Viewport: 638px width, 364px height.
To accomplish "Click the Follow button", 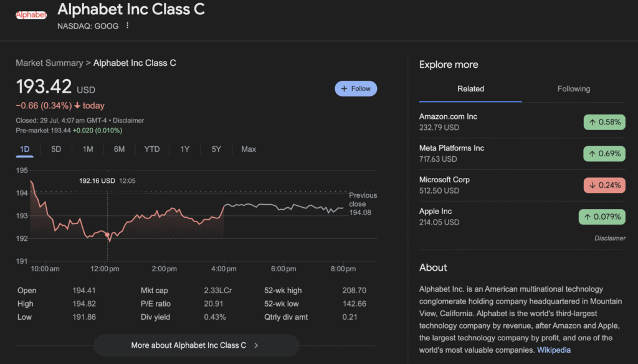I will coord(356,89).
